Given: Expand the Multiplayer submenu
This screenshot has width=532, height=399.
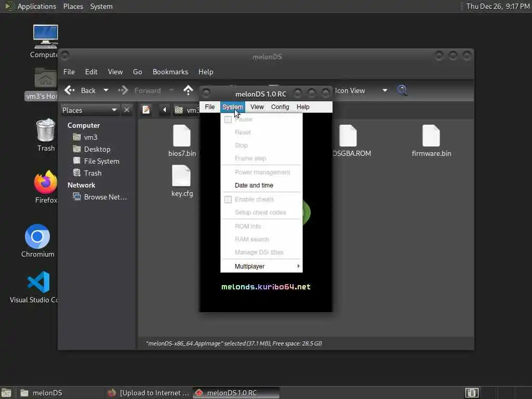Looking at the screenshot, I should click(x=262, y=267).
